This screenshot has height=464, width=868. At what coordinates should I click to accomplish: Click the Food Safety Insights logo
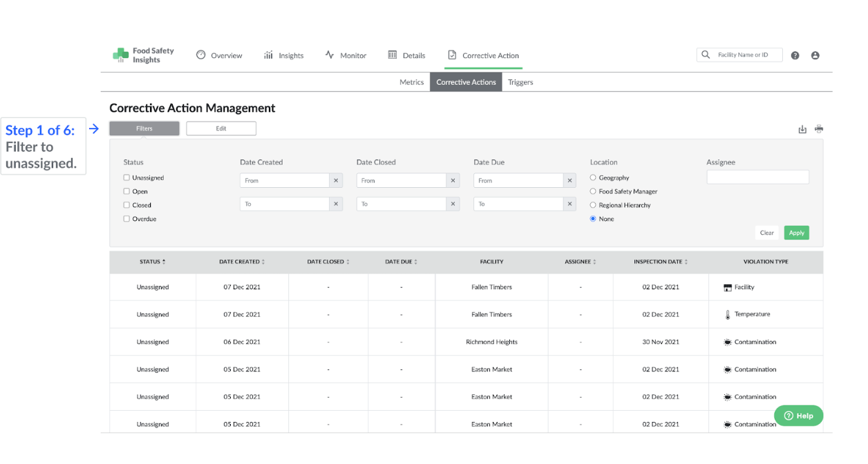pos(144,55)
